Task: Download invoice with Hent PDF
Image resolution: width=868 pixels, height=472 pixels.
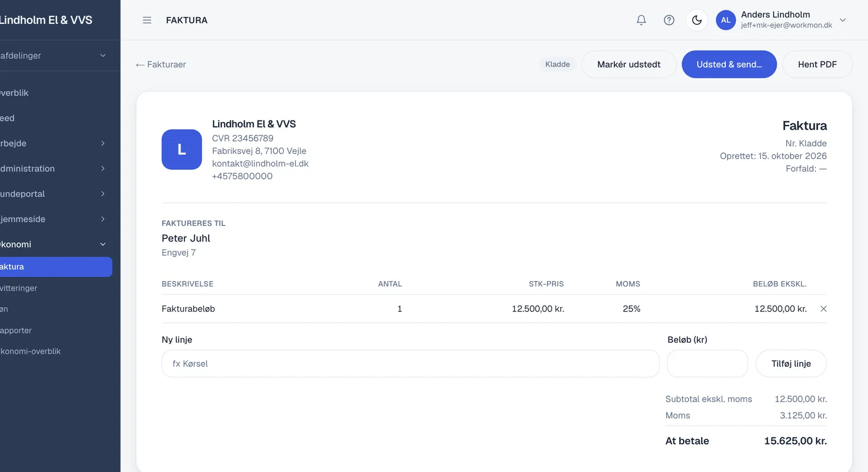Action: coord(817,65)
